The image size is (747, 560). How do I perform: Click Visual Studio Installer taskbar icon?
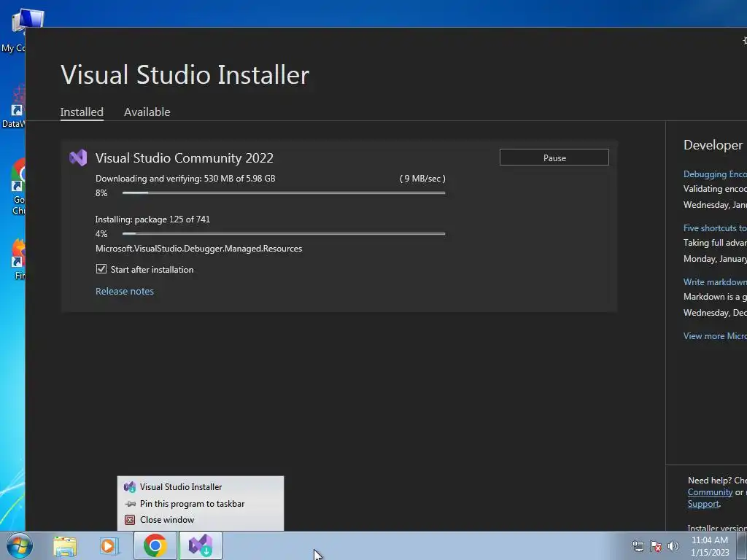[201, 545]
